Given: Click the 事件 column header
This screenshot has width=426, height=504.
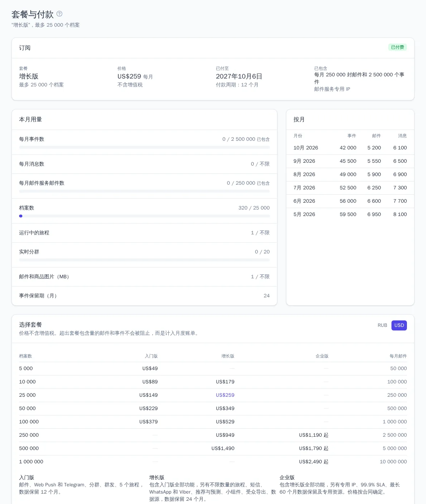Looking at the screenshot, I should tap(352, 136).
